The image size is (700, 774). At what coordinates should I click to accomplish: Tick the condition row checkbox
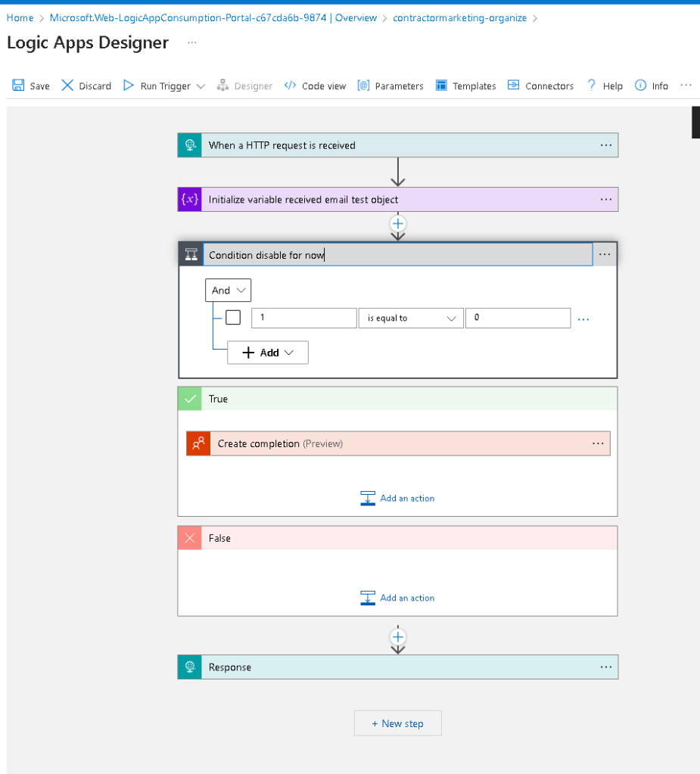[233, 318]
